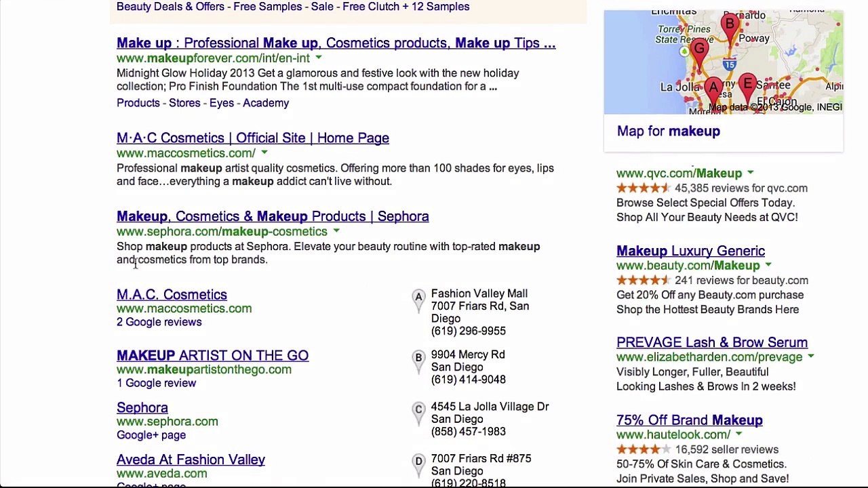This screenshot has height=488, width=868.
Task: Select red marker G on the map thumbnail
Action: tap(699, 52)
